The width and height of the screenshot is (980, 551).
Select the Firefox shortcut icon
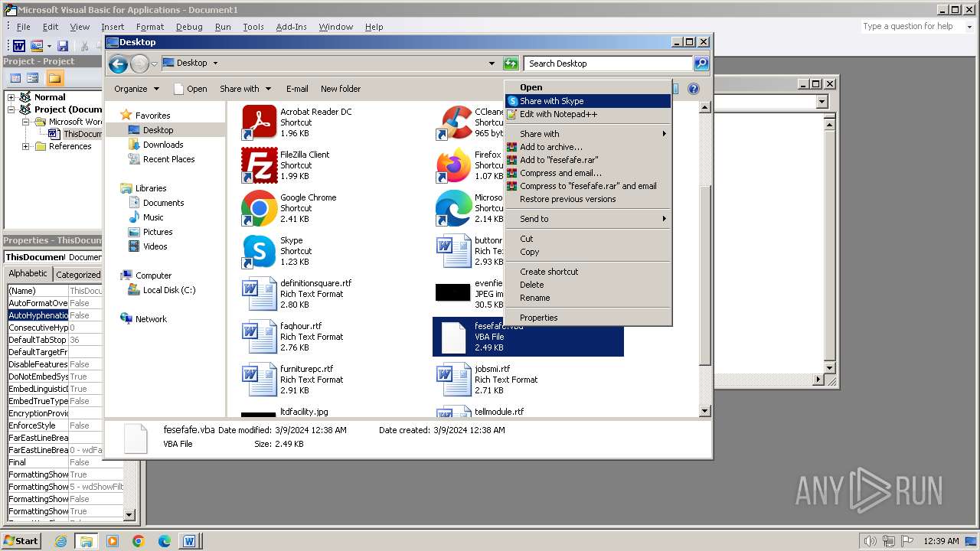(453, 165)
